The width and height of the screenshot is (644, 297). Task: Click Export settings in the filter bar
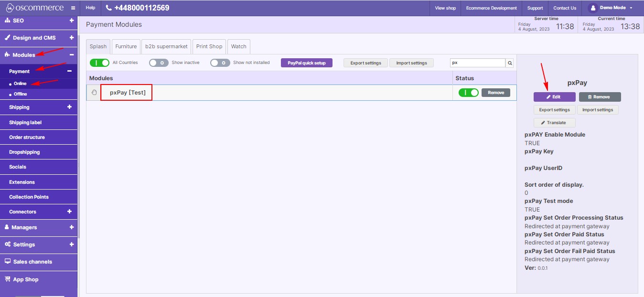pos(366,63)
